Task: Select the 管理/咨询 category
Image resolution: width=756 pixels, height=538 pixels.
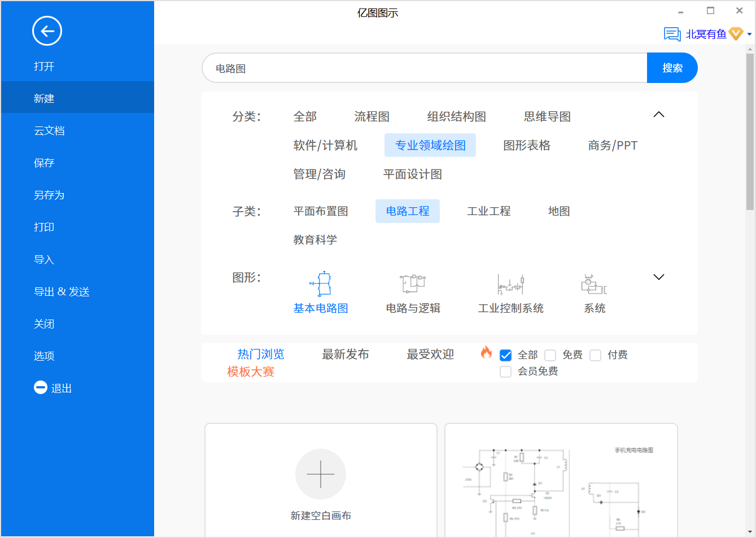Action: coord(320,174)
